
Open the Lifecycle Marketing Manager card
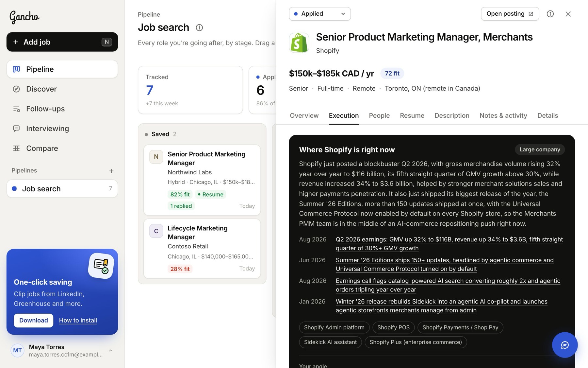(x=202, y=249)
